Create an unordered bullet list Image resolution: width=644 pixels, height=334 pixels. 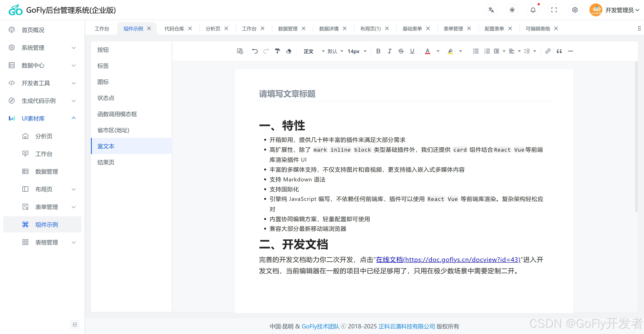tap(476, 51)
